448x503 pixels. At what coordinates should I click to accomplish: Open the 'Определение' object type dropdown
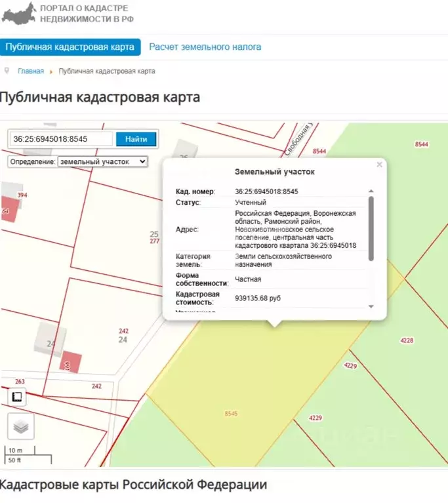(102, 161)
